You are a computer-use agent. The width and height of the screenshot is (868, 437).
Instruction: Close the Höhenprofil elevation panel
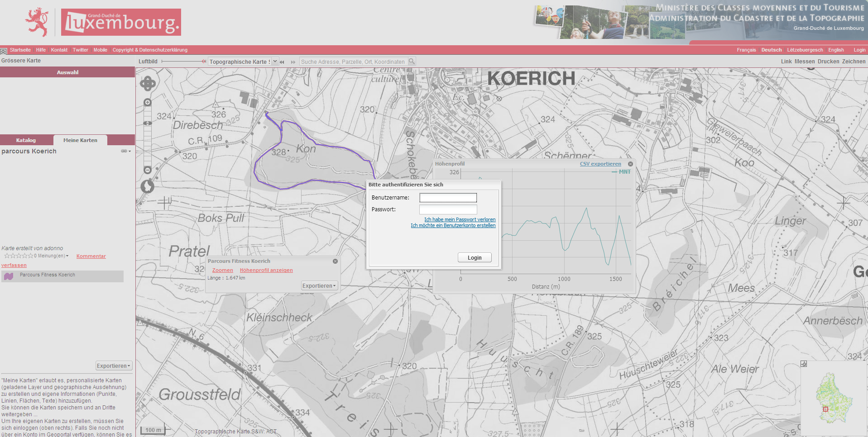click(630, 164)
